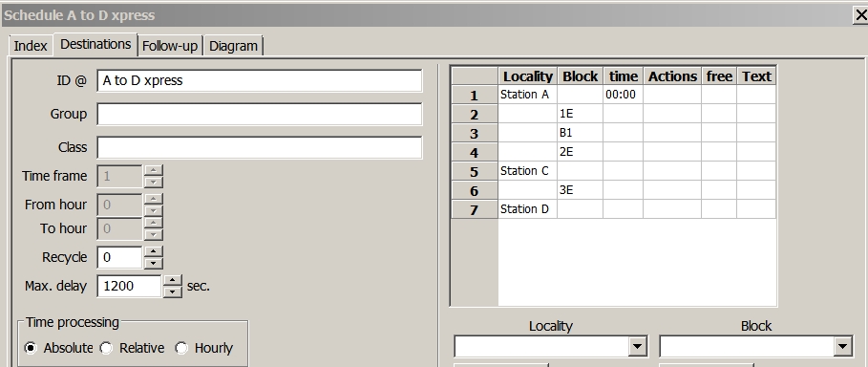Image resolution: width=868 pixels, height=367 pixels.
Task: Open the Locality dropdown list
Action: (637, 347)
